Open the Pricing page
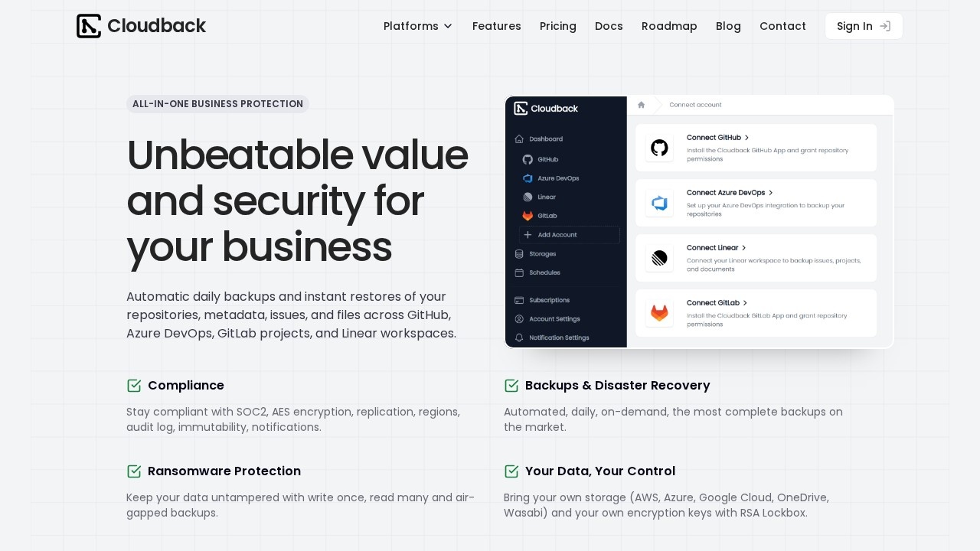The width and height of the screenshot is (980, 551). [x=558, y=26]
